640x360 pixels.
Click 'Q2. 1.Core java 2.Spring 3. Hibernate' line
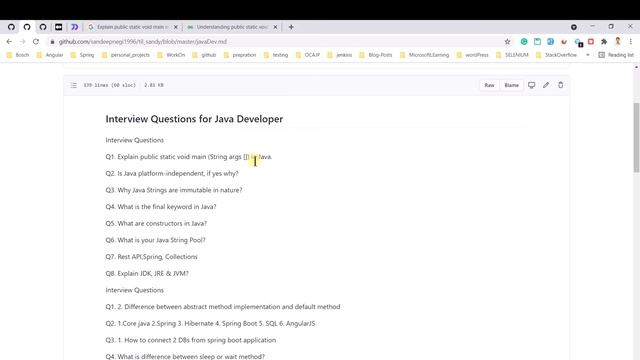210,324
